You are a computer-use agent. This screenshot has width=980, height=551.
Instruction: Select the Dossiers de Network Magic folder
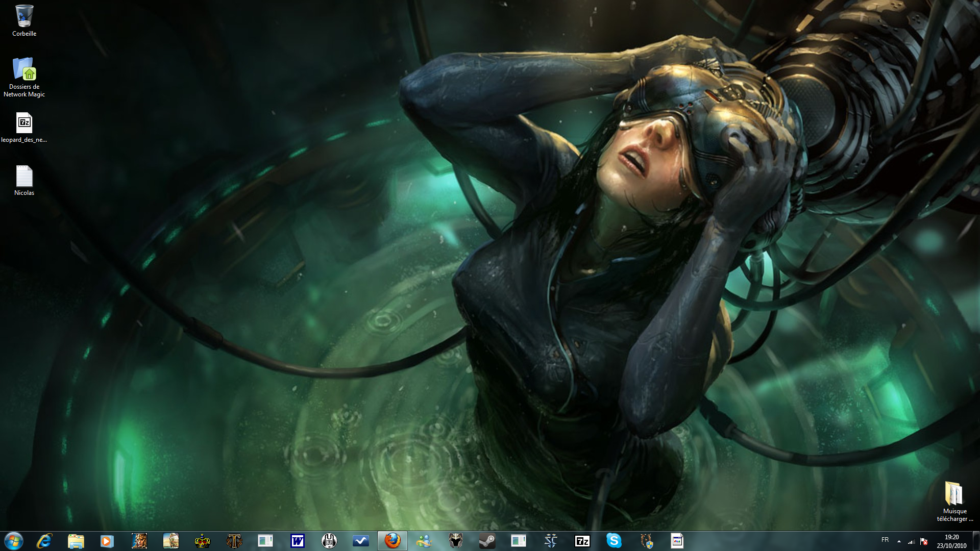coord(24,77)
